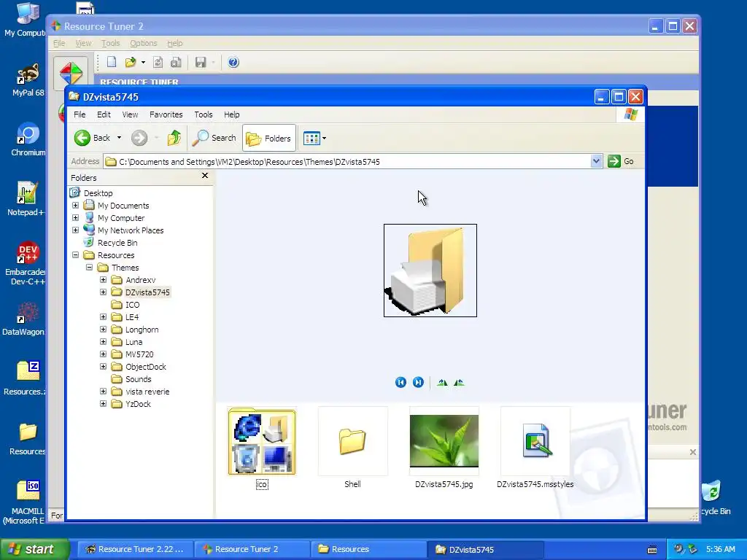Click the green Go button
This screenshot has height=560, width=747.
coord(621,161)
